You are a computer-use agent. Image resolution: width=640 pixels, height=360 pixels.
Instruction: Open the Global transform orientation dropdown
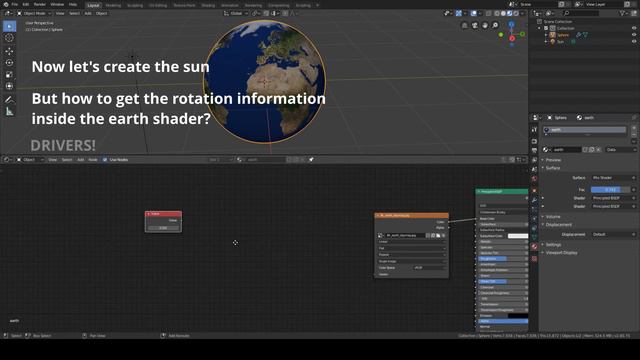tap(236, 13)
